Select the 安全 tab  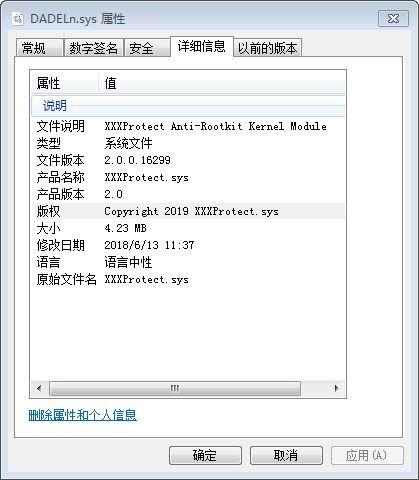point(147,48)
